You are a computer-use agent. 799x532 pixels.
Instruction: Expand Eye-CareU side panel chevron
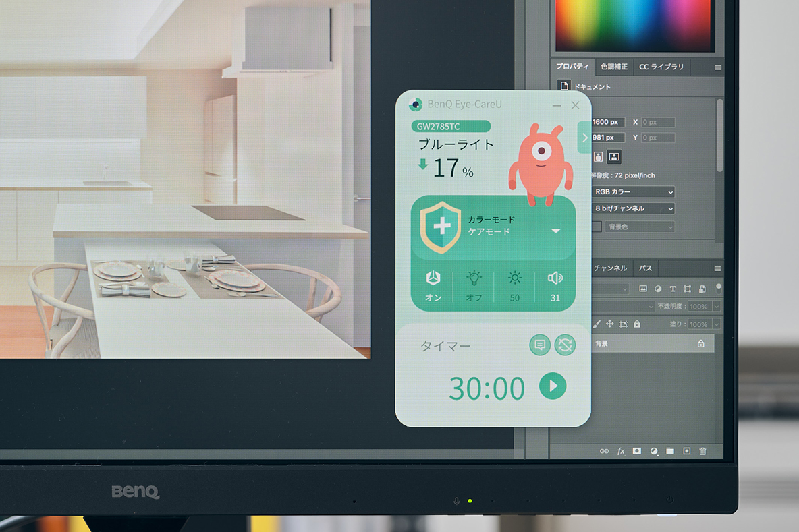tap(584, 138)
